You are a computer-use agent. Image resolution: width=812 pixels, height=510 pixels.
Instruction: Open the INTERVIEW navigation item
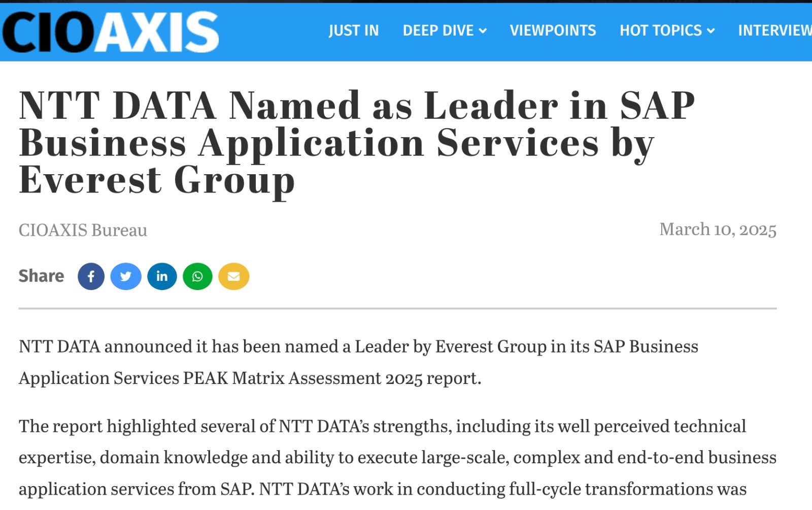pyautogui.click(x=774, y=31)
